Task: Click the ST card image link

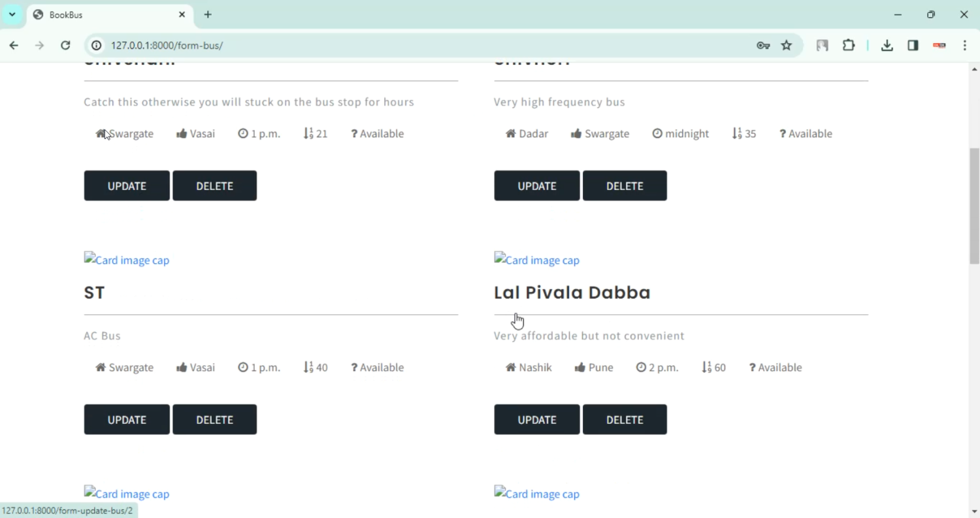Action: (x=127, y=260)
